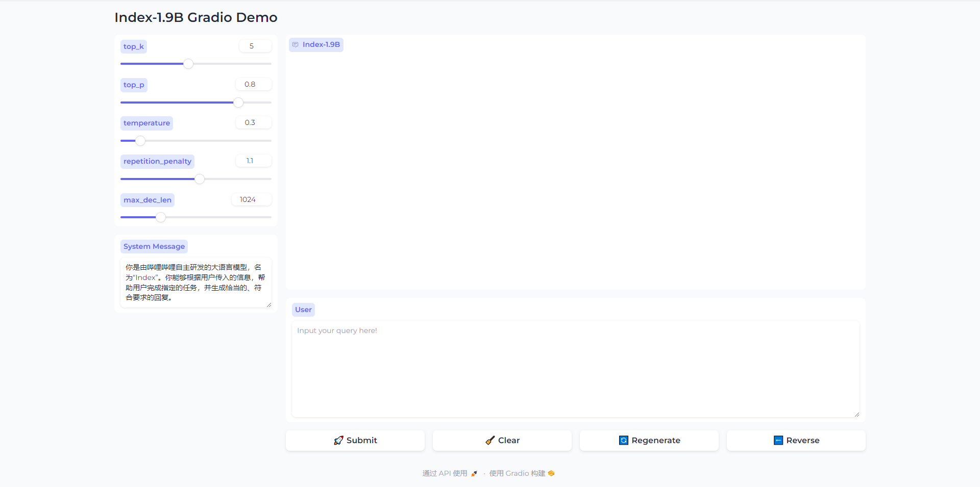Focus the repetition_penalty number box showing 1.1
The image size is (980, 487).
point(254,161)
